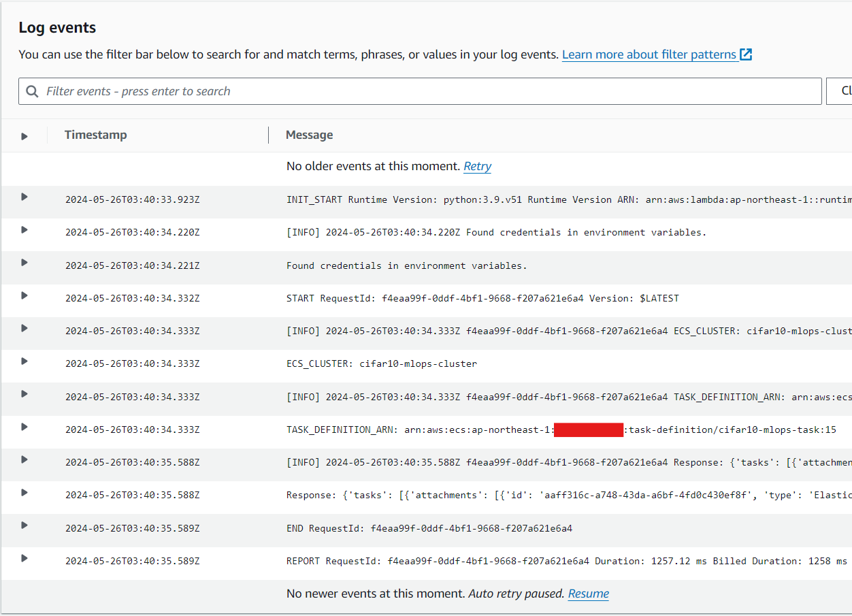This screenshot has height=616, width=852.
Task: Click the [INFO] Found credentials message
Action: pyautogui.click(x=497, y=232)
